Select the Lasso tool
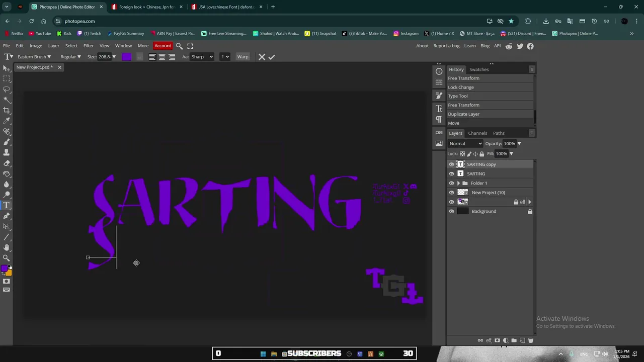Viewport: 644px width, 362px height. coord(7,89)
